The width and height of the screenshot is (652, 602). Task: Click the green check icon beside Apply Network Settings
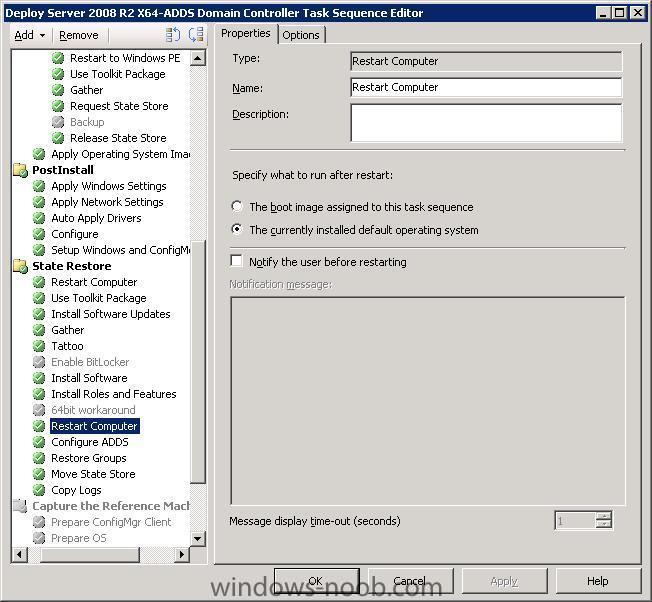(39, 202)
